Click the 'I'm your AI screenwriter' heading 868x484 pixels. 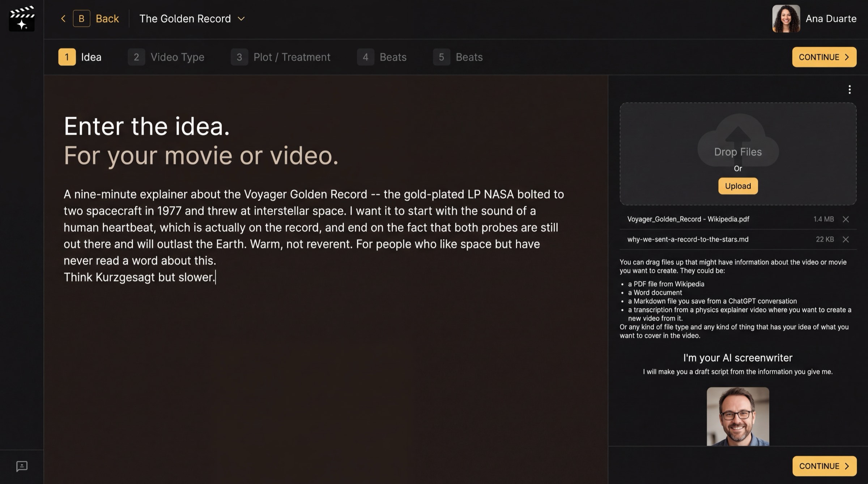pos(738,358)
